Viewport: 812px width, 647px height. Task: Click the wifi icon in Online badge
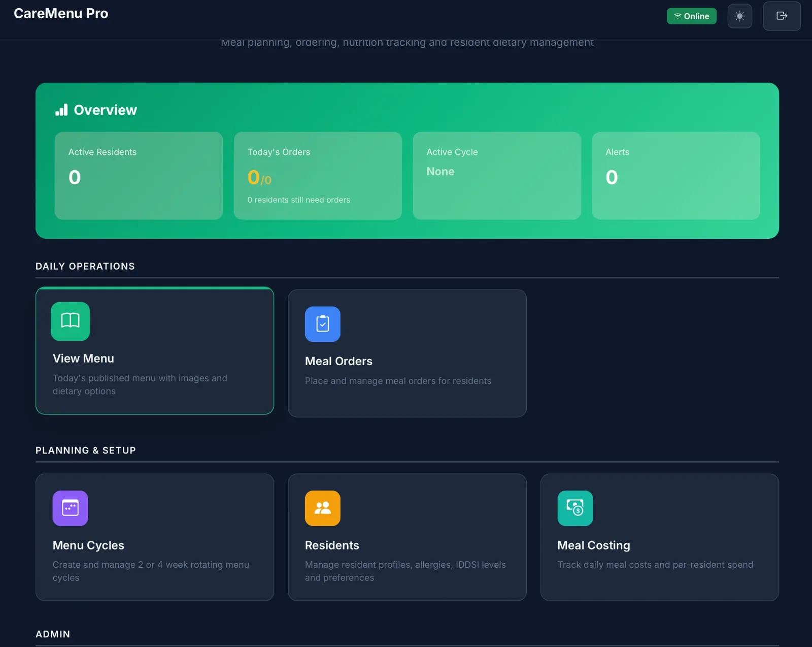[x=678, y=16]
